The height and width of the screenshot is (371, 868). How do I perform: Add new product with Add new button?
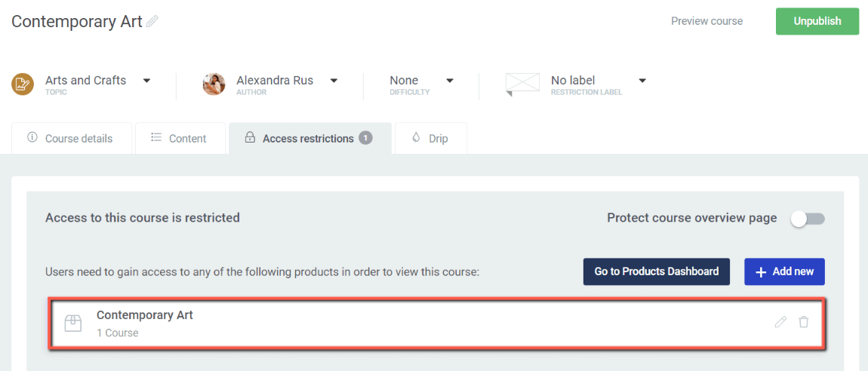pyautogui.click(x=784, y=271)
